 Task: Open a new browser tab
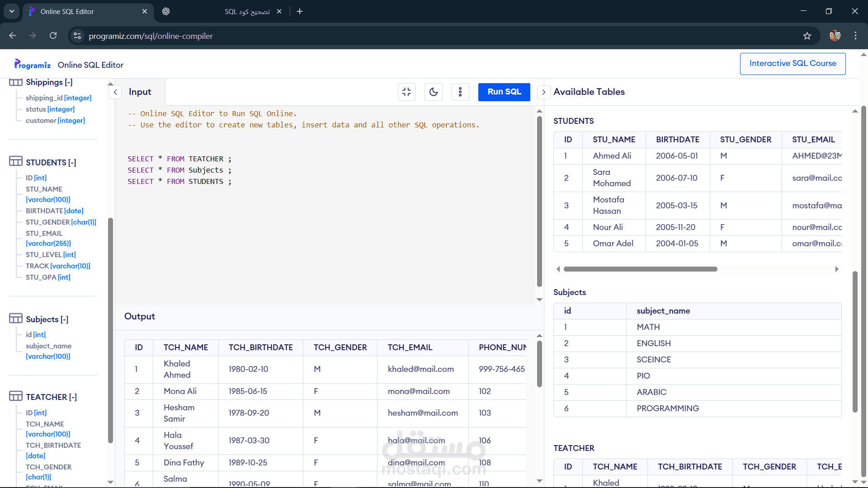(300, 12)
